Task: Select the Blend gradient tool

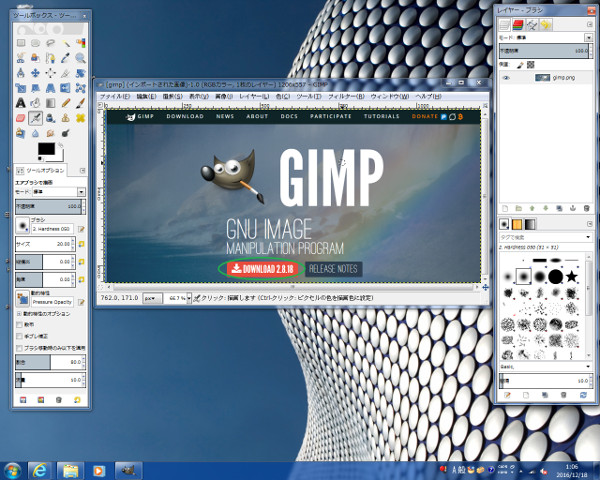Action: coord(51,103)
